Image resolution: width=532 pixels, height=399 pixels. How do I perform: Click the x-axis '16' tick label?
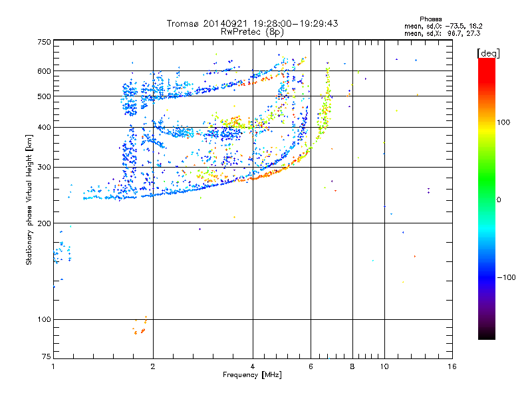[452, 366]
